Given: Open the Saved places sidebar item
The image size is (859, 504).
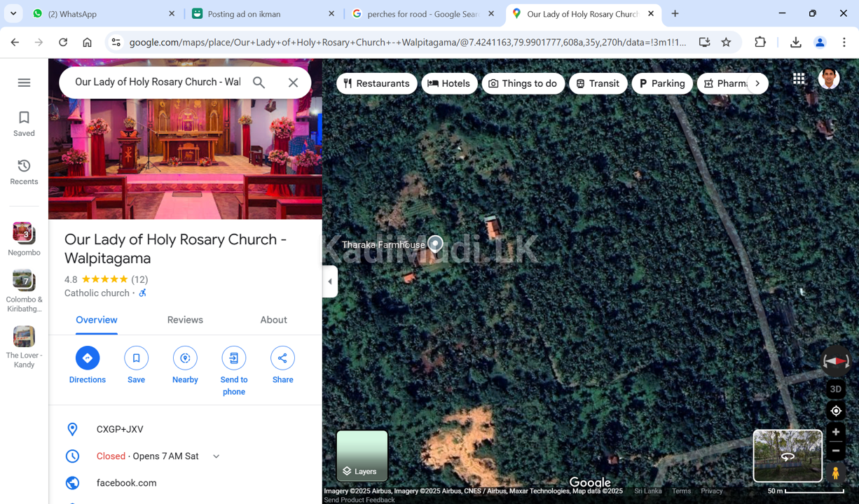Looking at the screenshot, I should coord(24,123).
